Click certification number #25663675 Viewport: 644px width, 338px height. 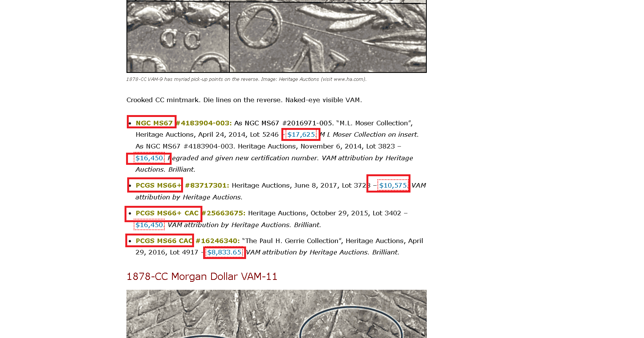coord(224,213)
